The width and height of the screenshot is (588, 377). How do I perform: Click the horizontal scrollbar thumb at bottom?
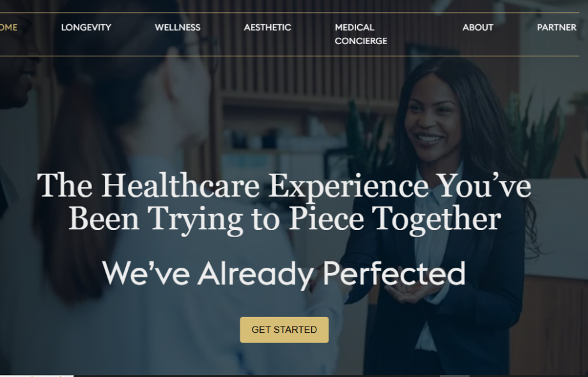[454, 376]
